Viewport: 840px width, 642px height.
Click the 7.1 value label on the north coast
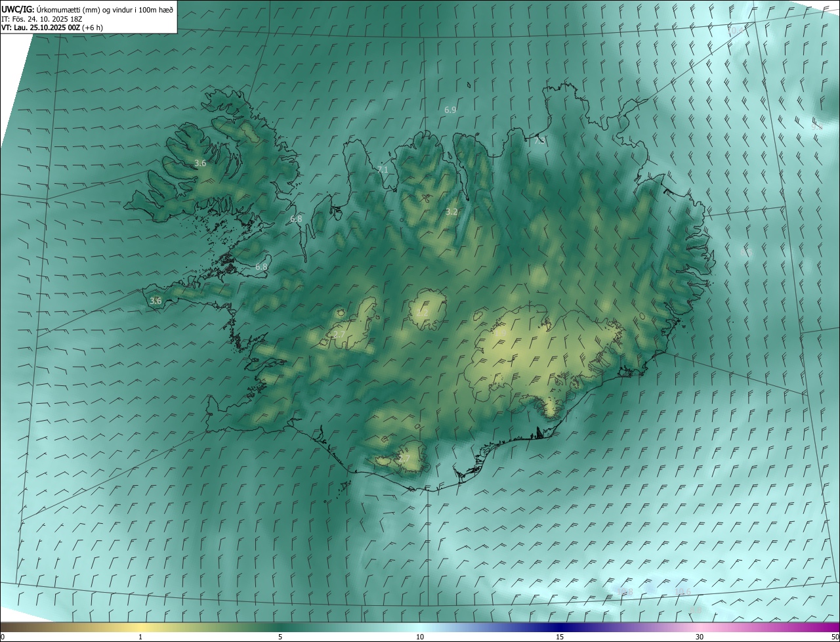(383, 170)
